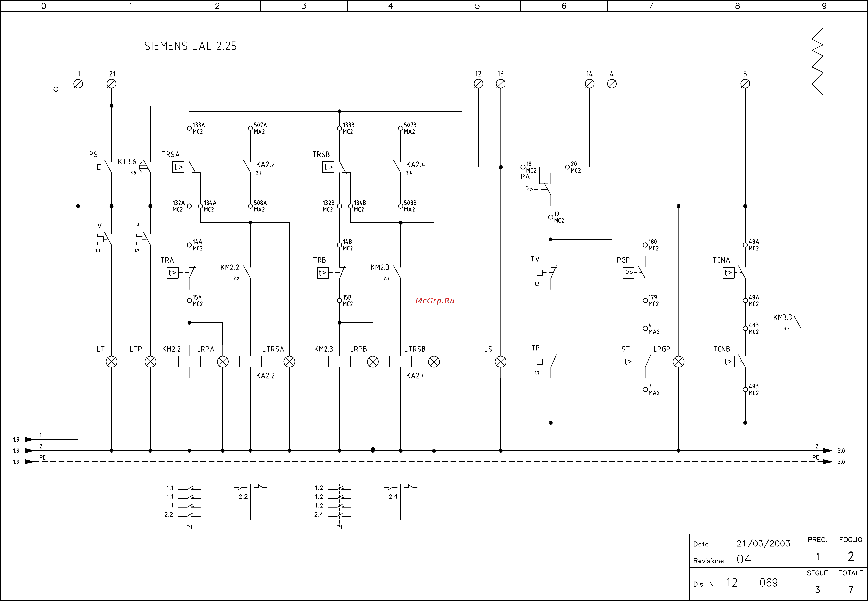868x601 pixels.
Task: Select the LS lamp symbol
Action: 500,362
